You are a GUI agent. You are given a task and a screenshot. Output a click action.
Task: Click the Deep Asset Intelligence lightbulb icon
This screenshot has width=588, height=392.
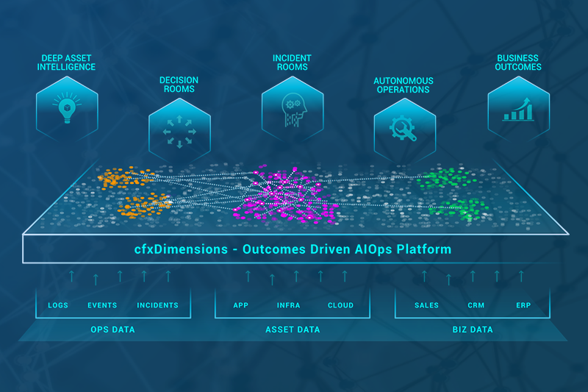click(x=68, y=107)
